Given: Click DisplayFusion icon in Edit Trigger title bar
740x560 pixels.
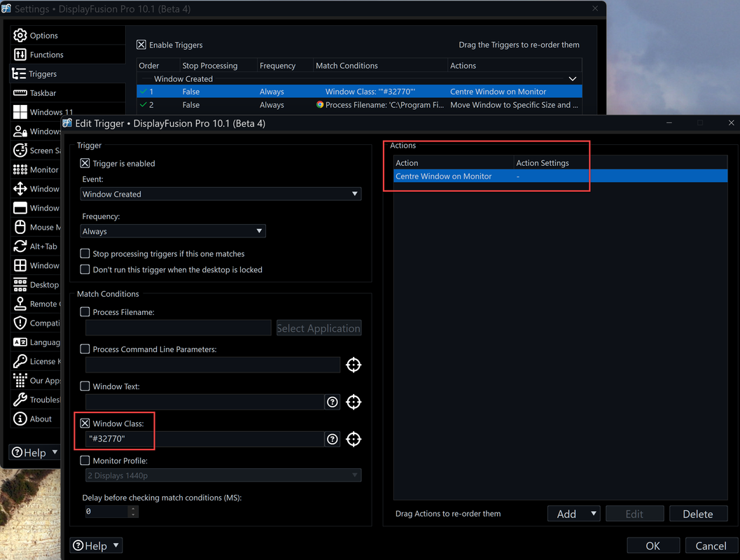Looking at the screenshot, I should pyautogui.click(x=67, y=123).
